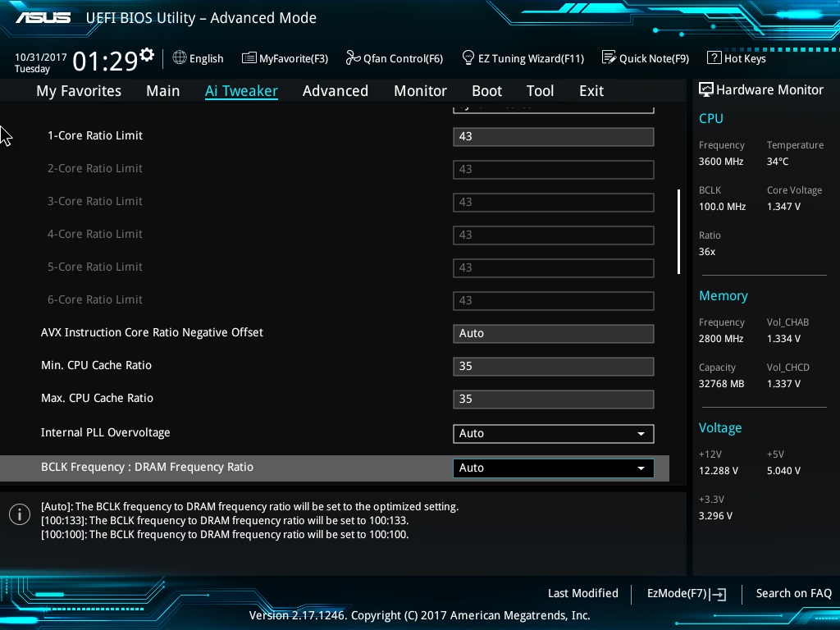
Task: Expand Internal PLL Overvoltage dropdown
Action: pyautogui.click(x=554, y=433)
